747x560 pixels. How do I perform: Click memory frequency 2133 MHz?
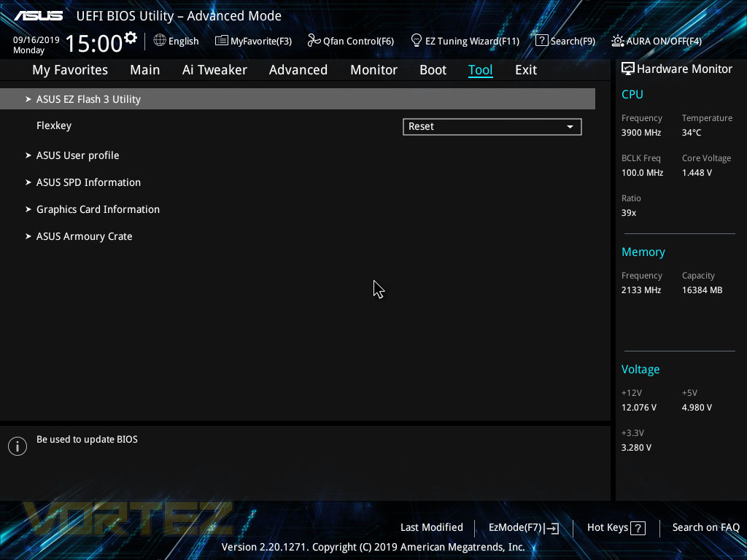click(x=641, y=290)
